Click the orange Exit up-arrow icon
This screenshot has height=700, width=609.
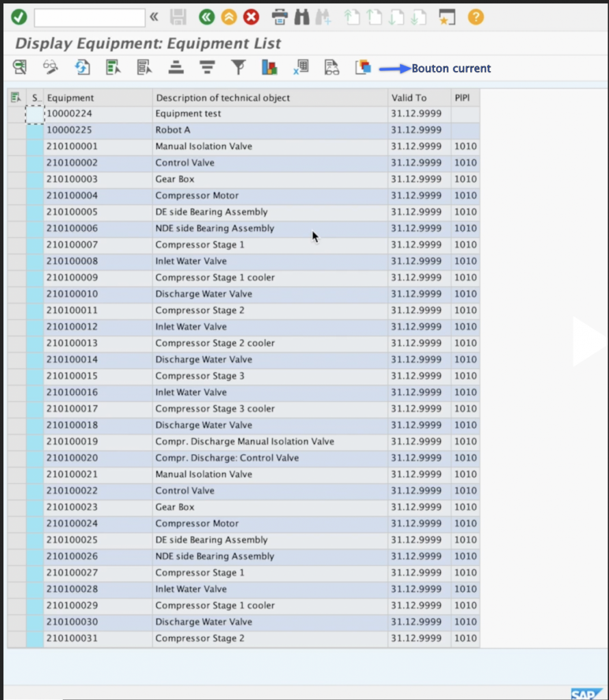[x=228, y=17]
